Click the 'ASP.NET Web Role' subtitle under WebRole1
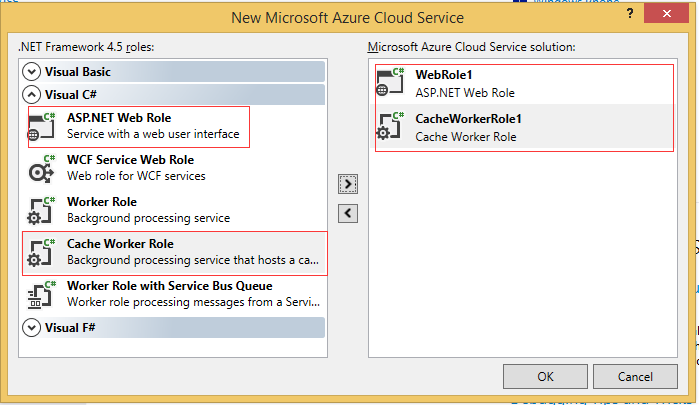Image resolution: width=699 pixels, height=405 pixels. [465, 93]
